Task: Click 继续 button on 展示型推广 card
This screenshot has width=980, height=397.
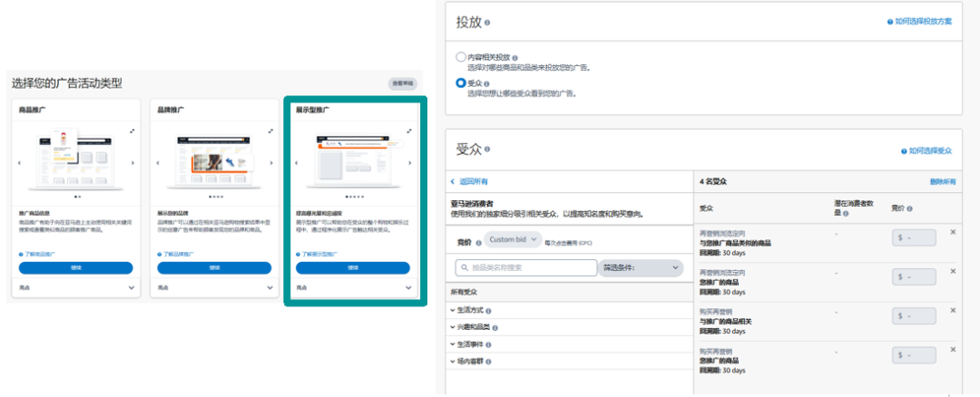Action: coord(353,267)
